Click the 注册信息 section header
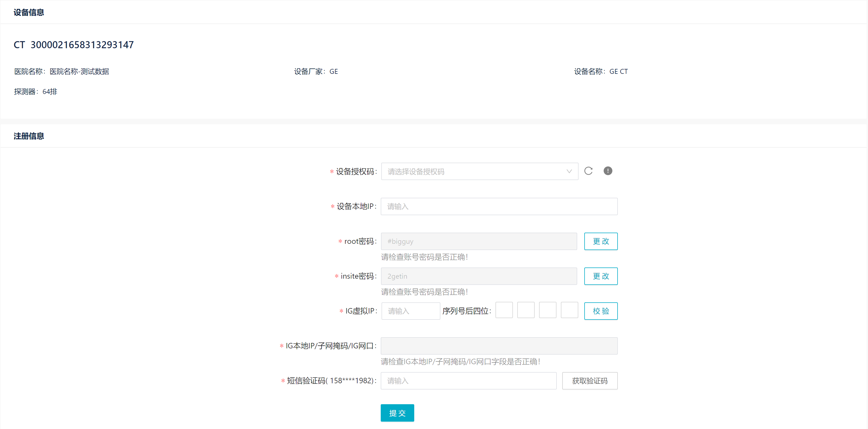The height and width of the screenshot is (429, 868). [x=28, y=136]
